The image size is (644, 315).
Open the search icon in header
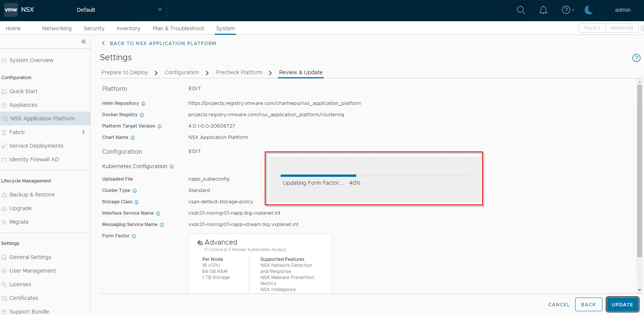tap(521, 10)
